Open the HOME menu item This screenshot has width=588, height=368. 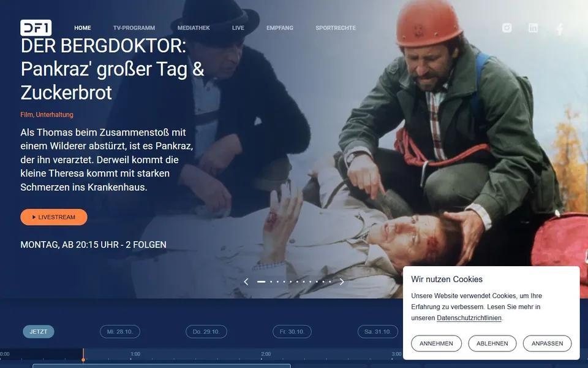(x=83, y=28)
